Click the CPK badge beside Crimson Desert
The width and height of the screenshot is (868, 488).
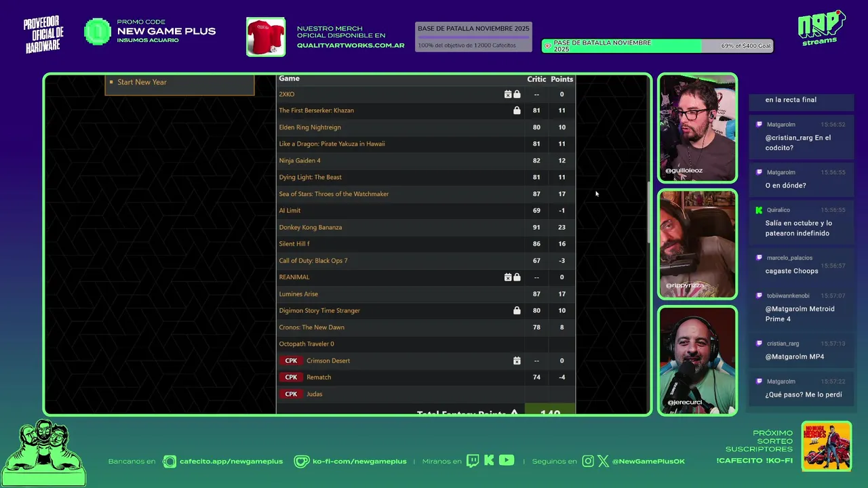coord(291,361)
